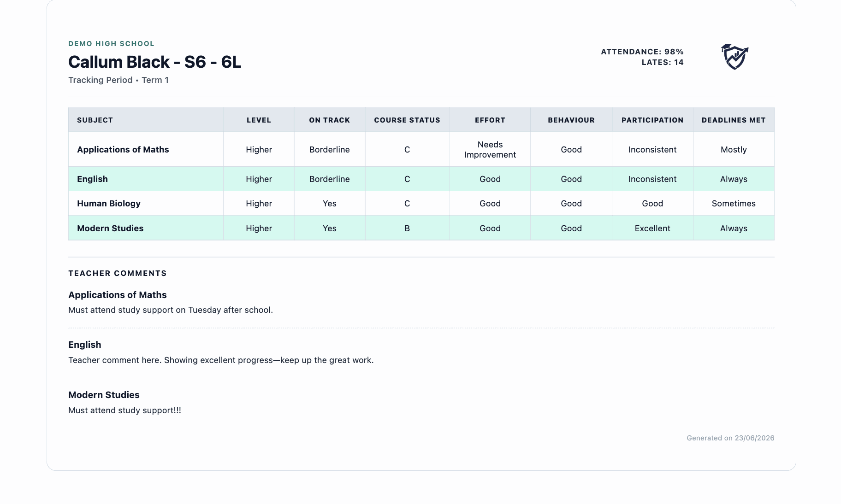Image resolution: width=841 pixels, height=504 pixels.
Task: Click the Effort column header
Action: (x=490, y=120)
